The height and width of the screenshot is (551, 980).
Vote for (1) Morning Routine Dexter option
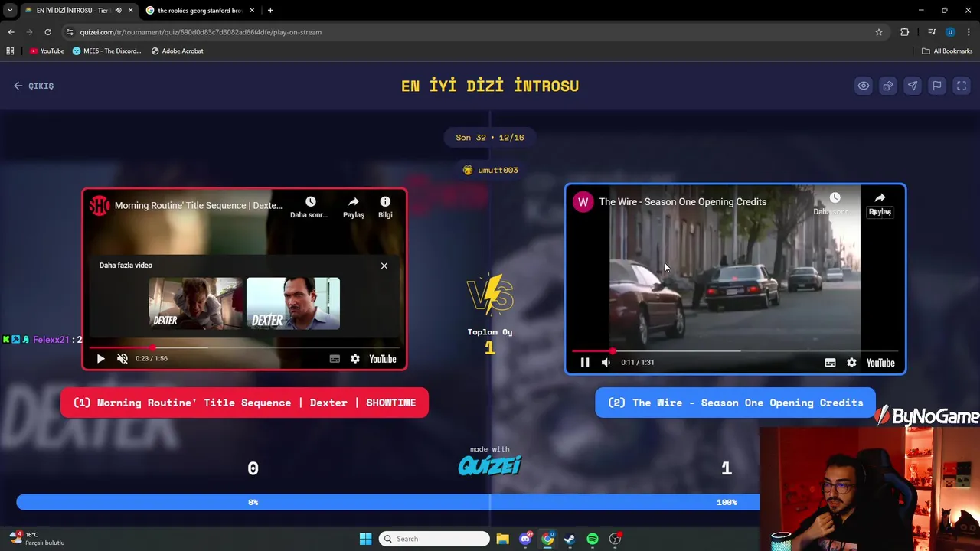[x=244, y=403]
